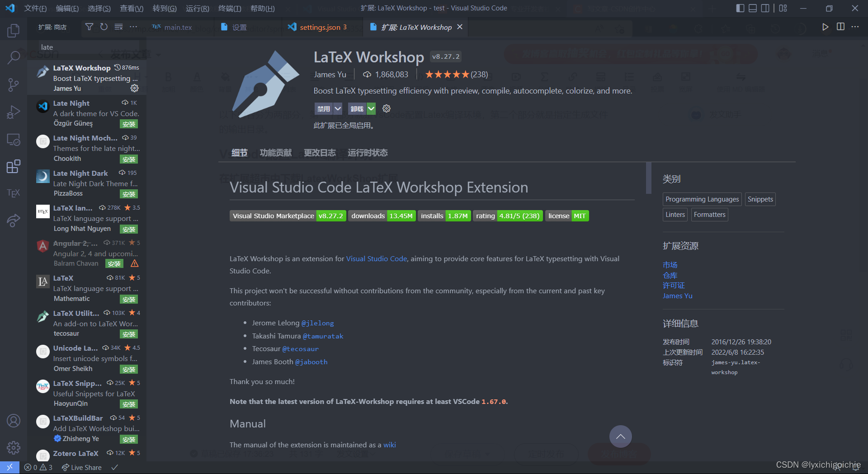Click Programming Languages category tag

(x=702, y=199)
